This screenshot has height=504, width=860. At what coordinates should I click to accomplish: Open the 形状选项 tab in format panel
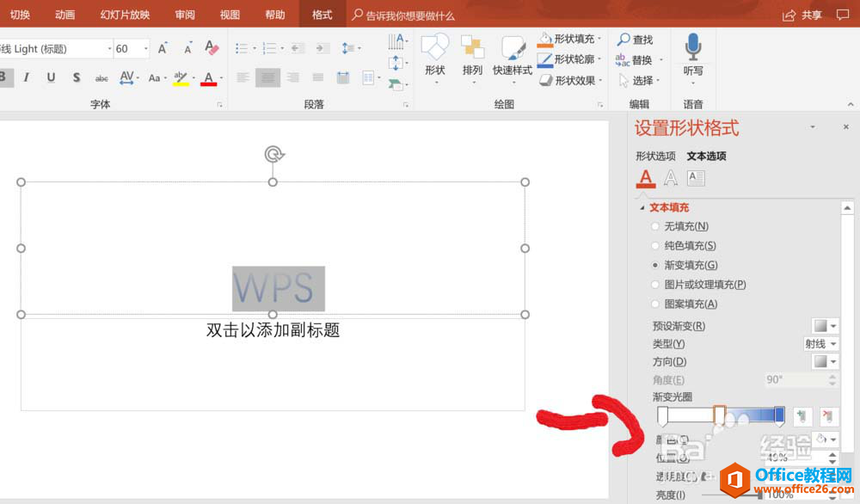655,156
